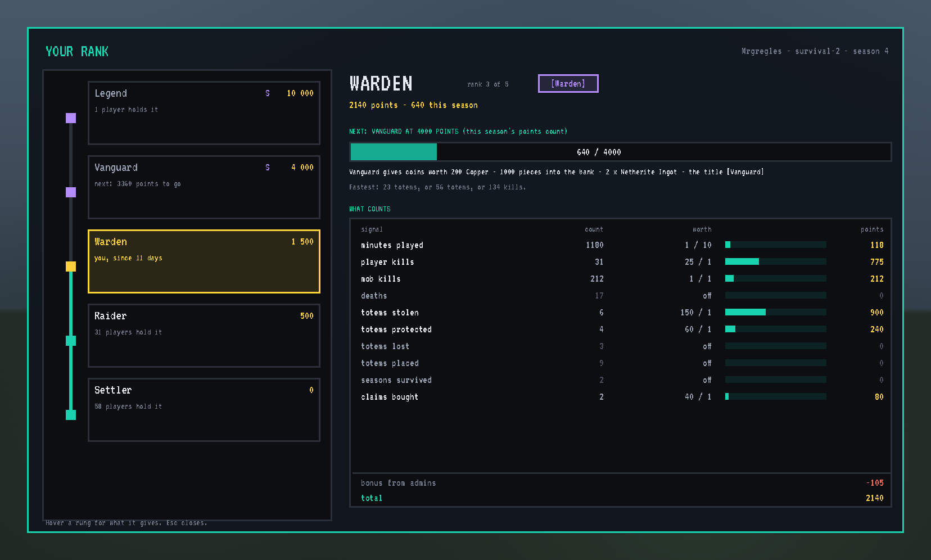Click the 'count' column header
The image size is (931, 560).
594,229
